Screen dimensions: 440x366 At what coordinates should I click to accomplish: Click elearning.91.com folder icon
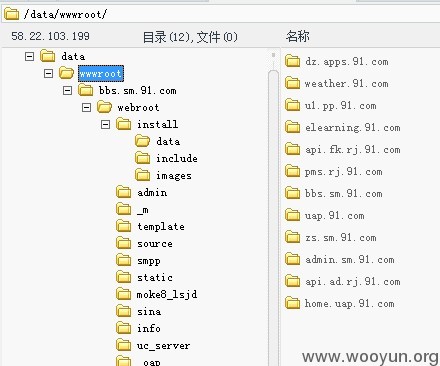(293, 127)
